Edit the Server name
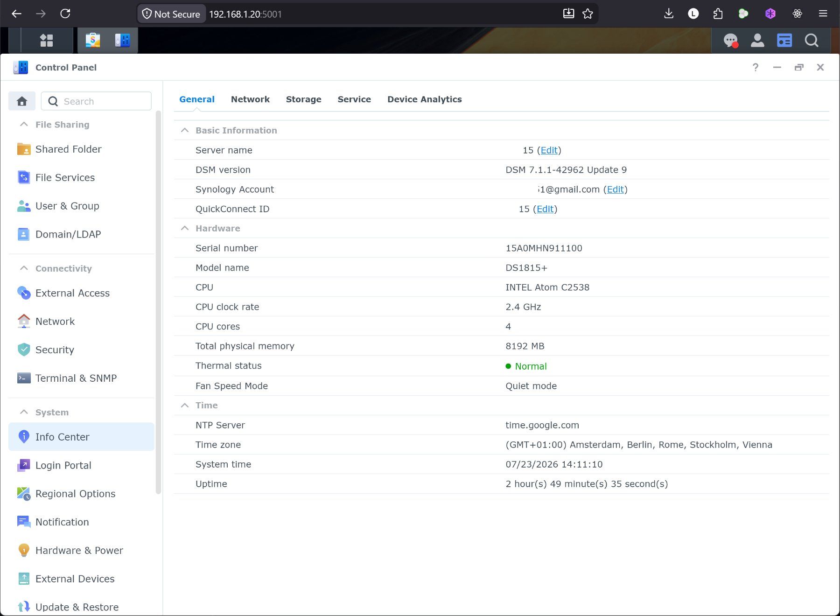Screen dimensions: 840x616 (549, 150)
